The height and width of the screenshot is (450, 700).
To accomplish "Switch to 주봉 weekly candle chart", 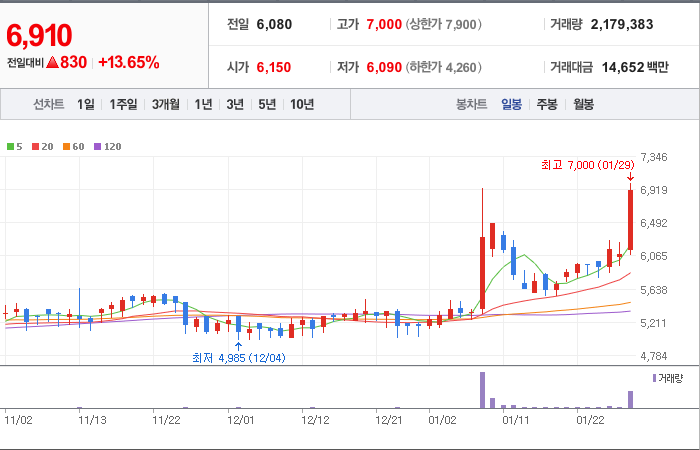I will pyautogui.click(x=547, y=104).
